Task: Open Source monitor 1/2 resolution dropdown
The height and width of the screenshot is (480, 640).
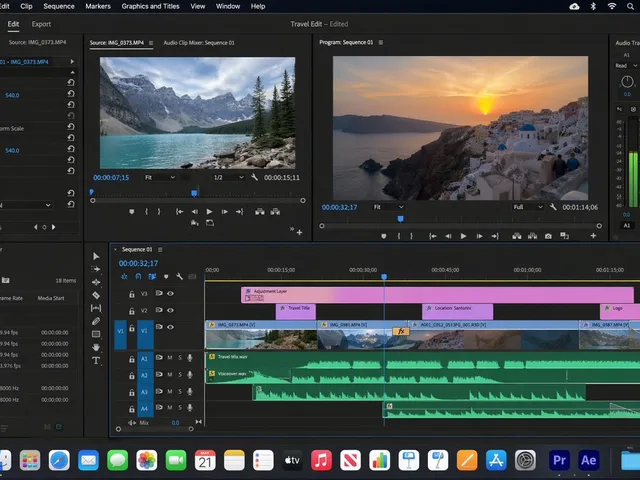Action: (x=229, y=178)
